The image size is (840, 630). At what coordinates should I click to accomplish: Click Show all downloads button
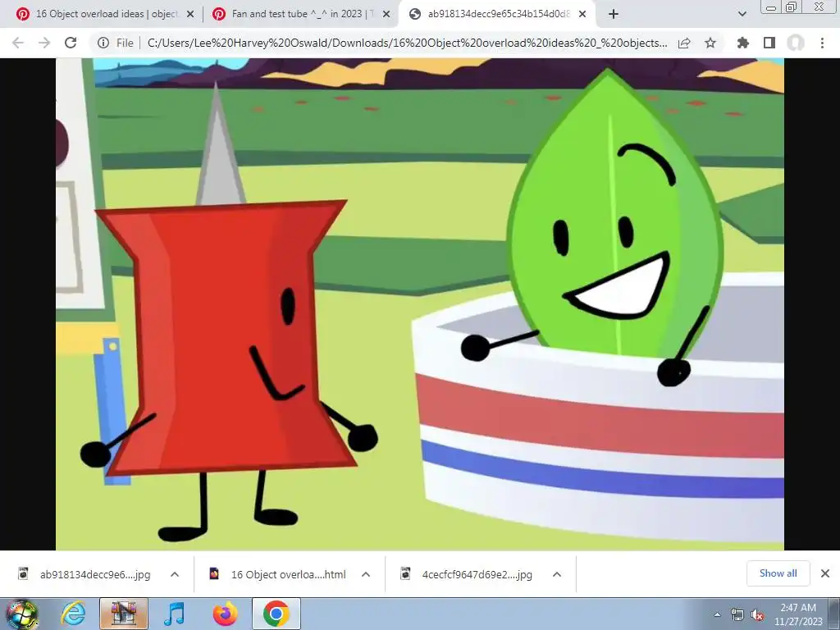778,573
